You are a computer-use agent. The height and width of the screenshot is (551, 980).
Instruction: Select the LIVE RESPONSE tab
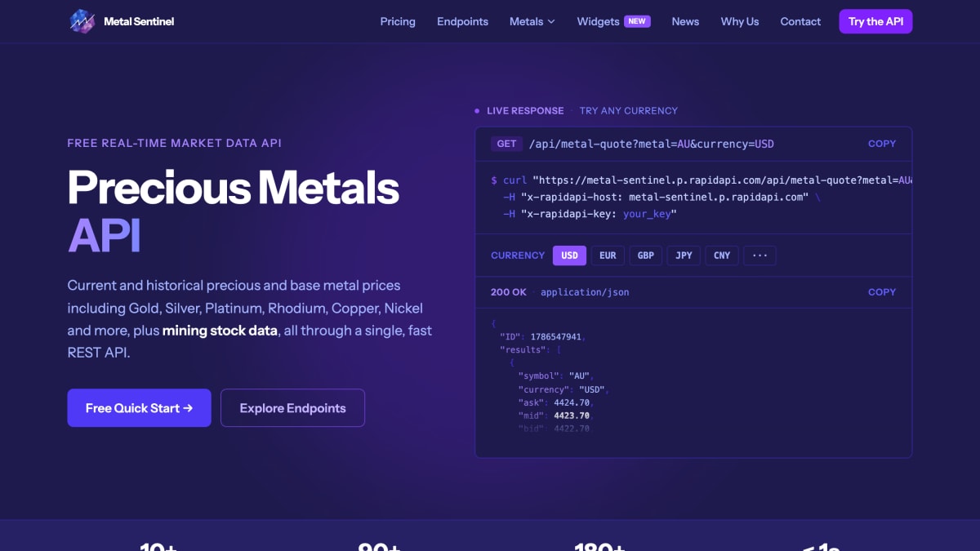pyautogui.click(x=525, y=110)
